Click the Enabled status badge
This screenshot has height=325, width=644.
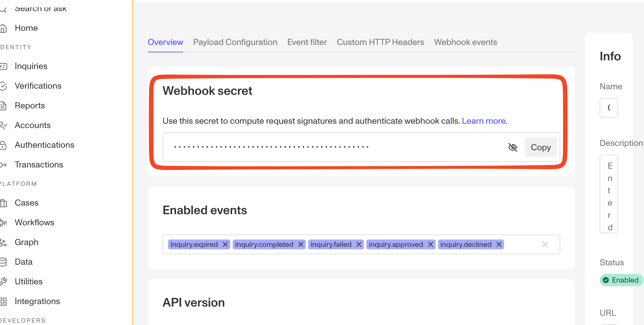[x=621, y=280]
